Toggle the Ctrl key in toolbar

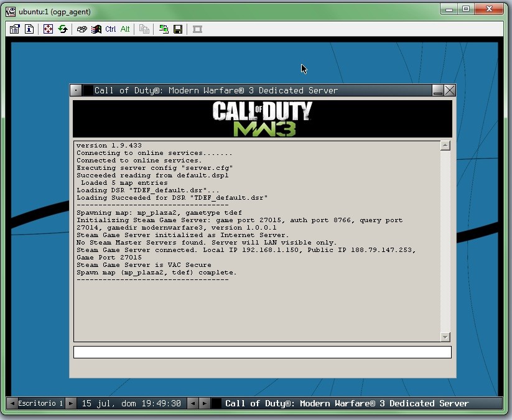[110, 29]
